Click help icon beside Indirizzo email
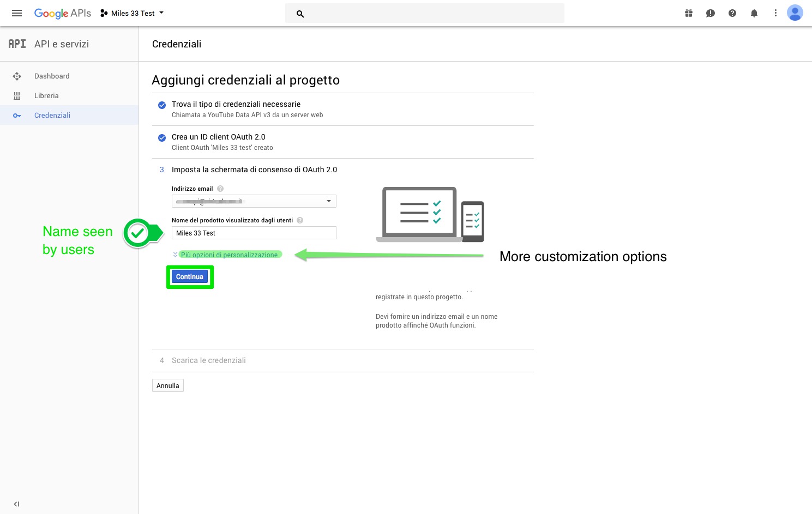Viewport: 812px width, 514px height. point(220,189)
